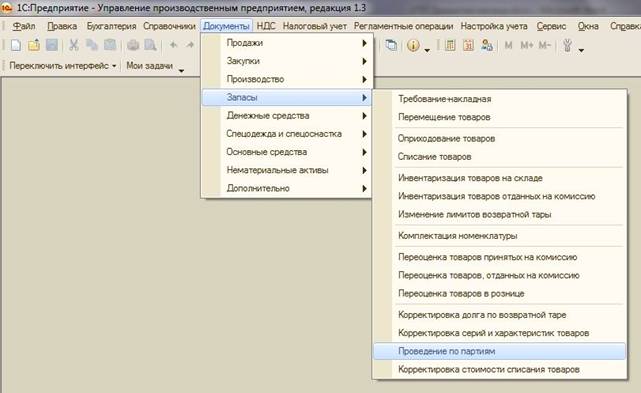Image resolution: width=641 pixels, height=393 pixels.
Task: Click the Copy icon in toolbar
Action: 92,45
